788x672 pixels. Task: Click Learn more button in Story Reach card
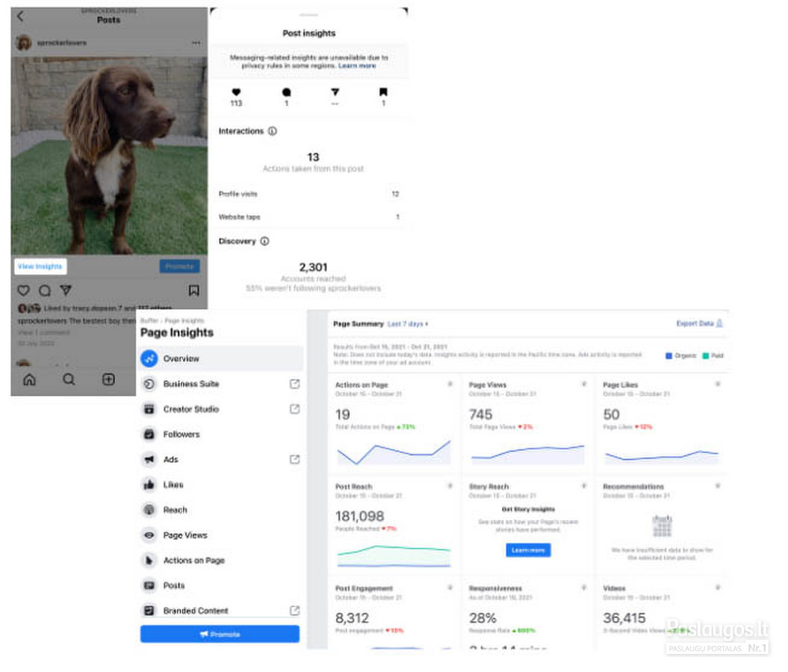[x=528, y=550]
